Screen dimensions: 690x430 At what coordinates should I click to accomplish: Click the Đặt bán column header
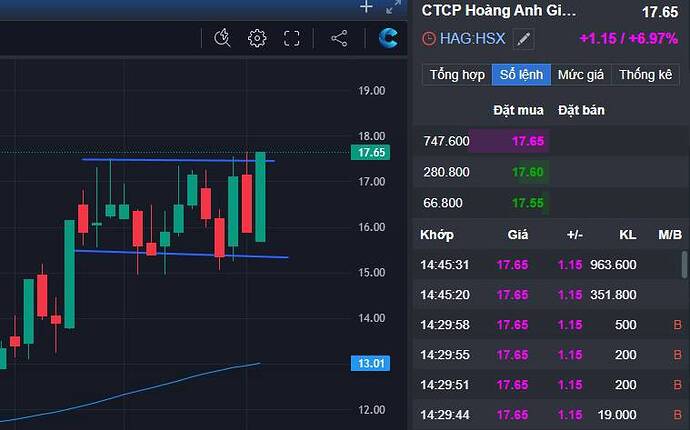(581, 110)
